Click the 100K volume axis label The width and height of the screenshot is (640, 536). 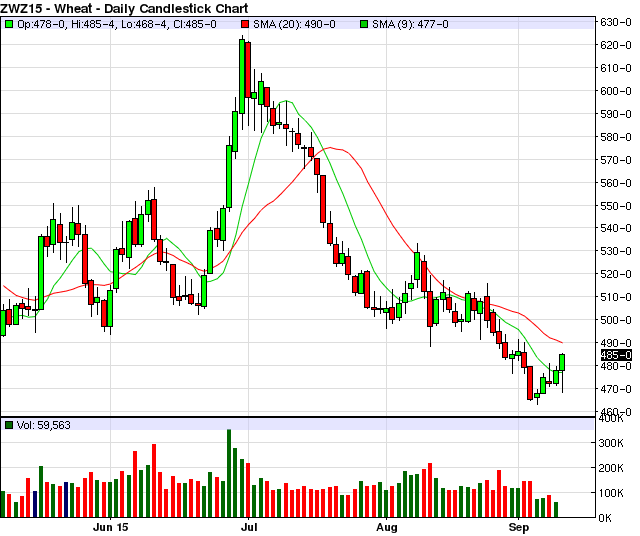click(611, 493)
